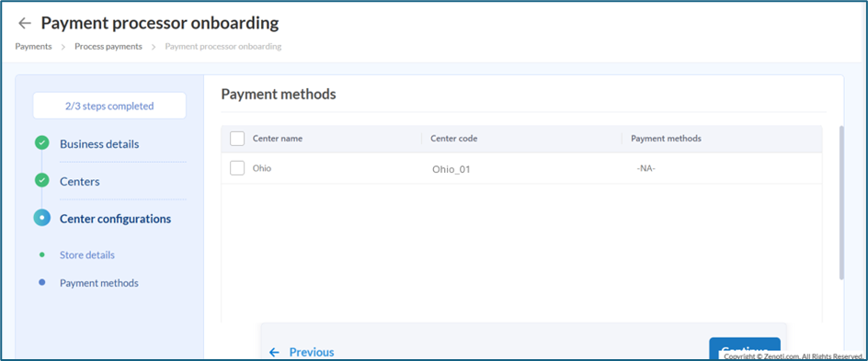Click the Payment methods blue bullet
Image resolution: width=868 pixels, height=361 pixels.
(x=41, y=283)
